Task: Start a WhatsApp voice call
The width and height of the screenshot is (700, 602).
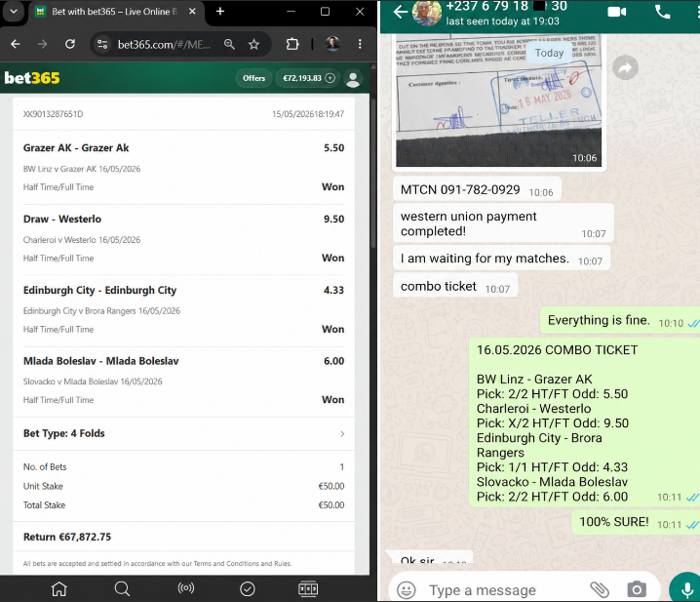Action: pos(663,12)
